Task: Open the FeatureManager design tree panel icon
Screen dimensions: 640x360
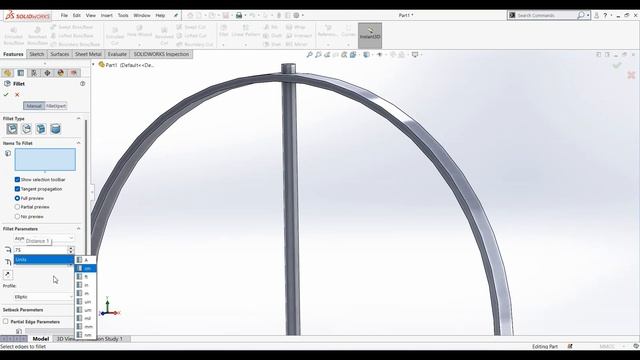Action: [x=7, y=73]
